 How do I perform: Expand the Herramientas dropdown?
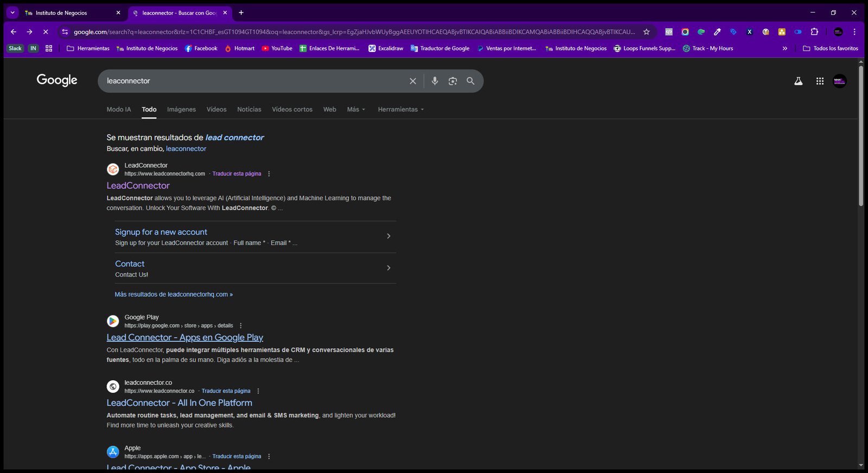[x=401, y=110]
